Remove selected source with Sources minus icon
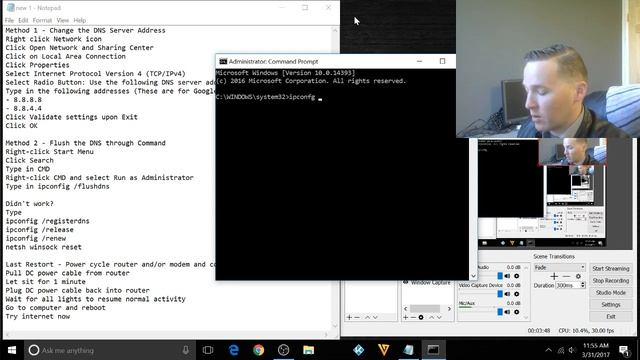The image size is (640, 360). pyautogui.click(x=413, y=317)
